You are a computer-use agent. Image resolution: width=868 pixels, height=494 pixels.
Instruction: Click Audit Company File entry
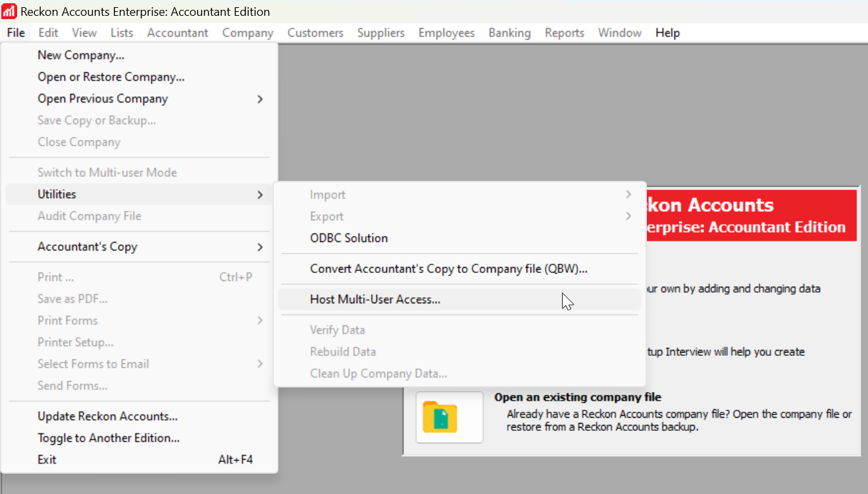pos(139,216)
